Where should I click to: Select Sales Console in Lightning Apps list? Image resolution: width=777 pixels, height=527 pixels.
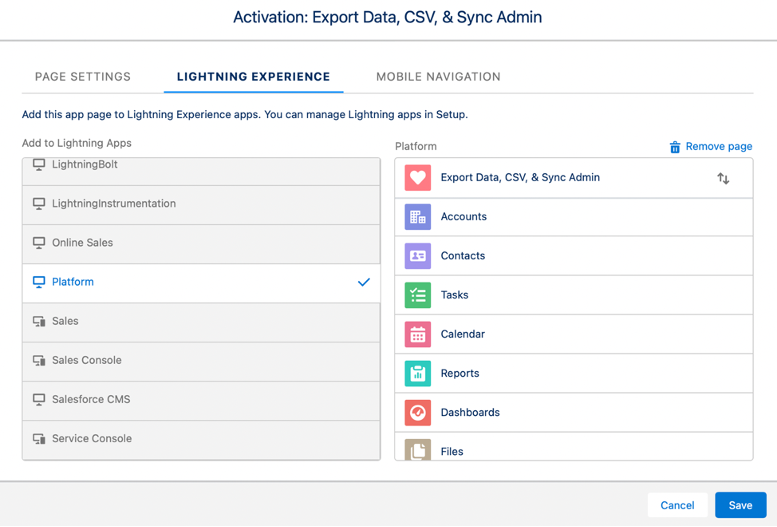(86, 360)
